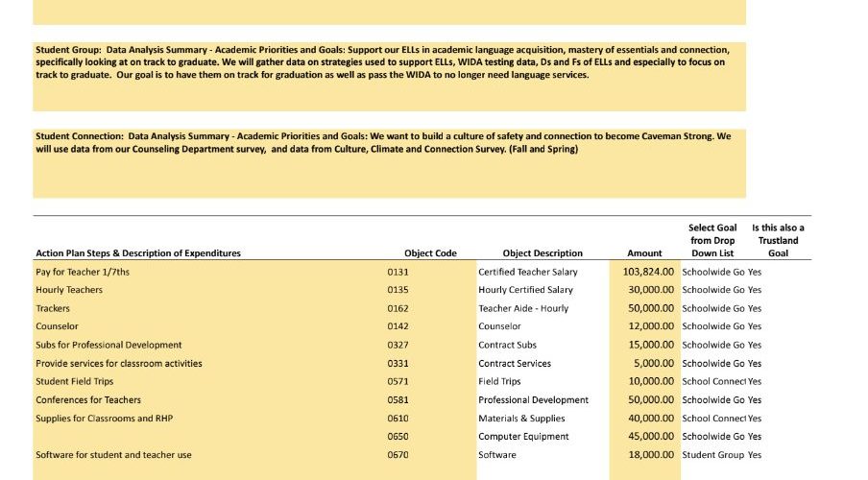Select 'Hourly Certified Salary' description
The image size is (868, 480).
[x=525, y=290]
